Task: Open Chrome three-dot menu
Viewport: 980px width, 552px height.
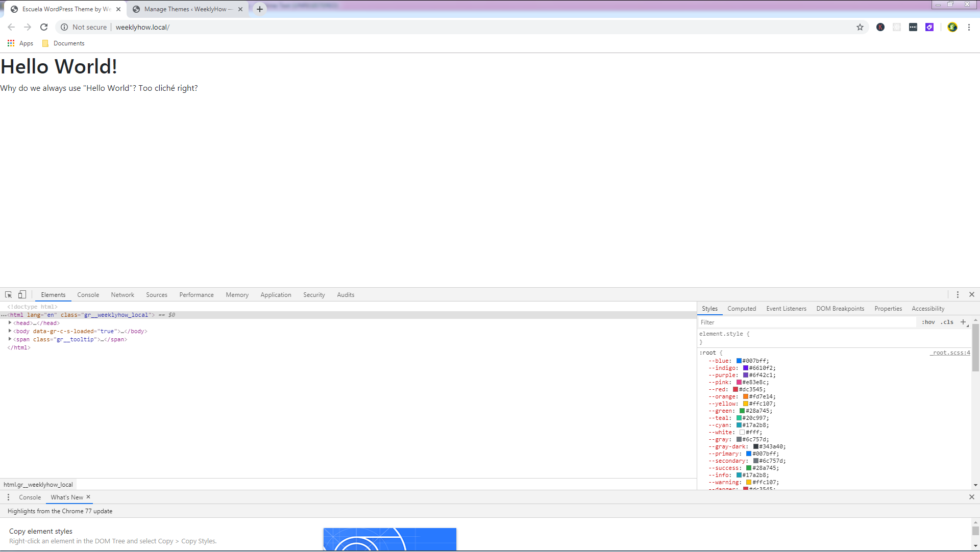Action: (969, 27)
